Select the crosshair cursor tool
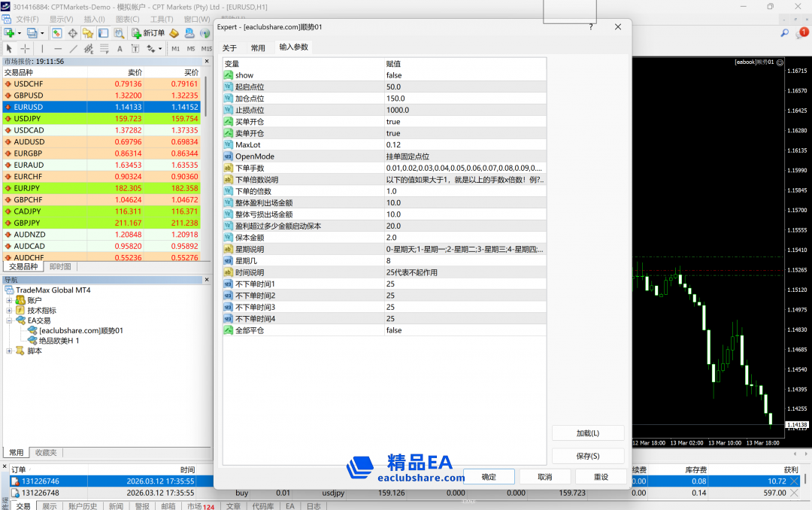This screenshot has width=812, height=510. coord(25,49)
